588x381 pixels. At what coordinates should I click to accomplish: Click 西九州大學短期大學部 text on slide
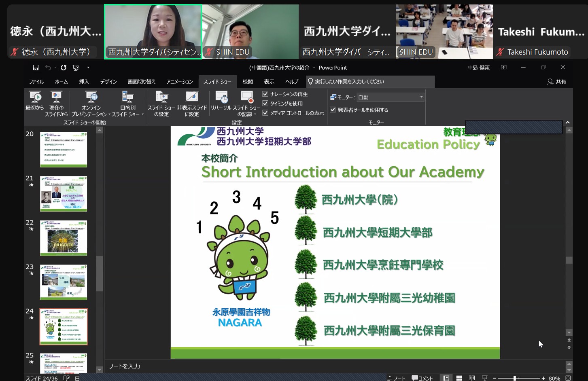(x=378, y=233)
